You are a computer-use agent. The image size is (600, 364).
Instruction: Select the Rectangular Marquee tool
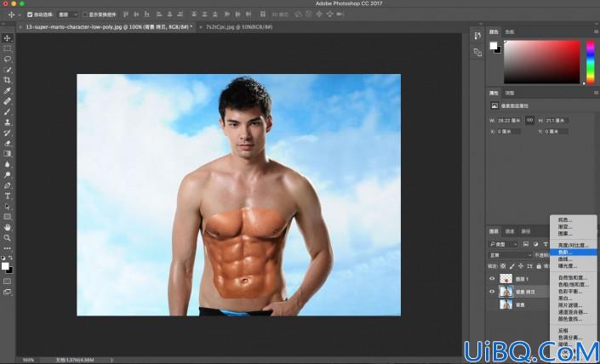pyautogui.click(x=7, y=48)
